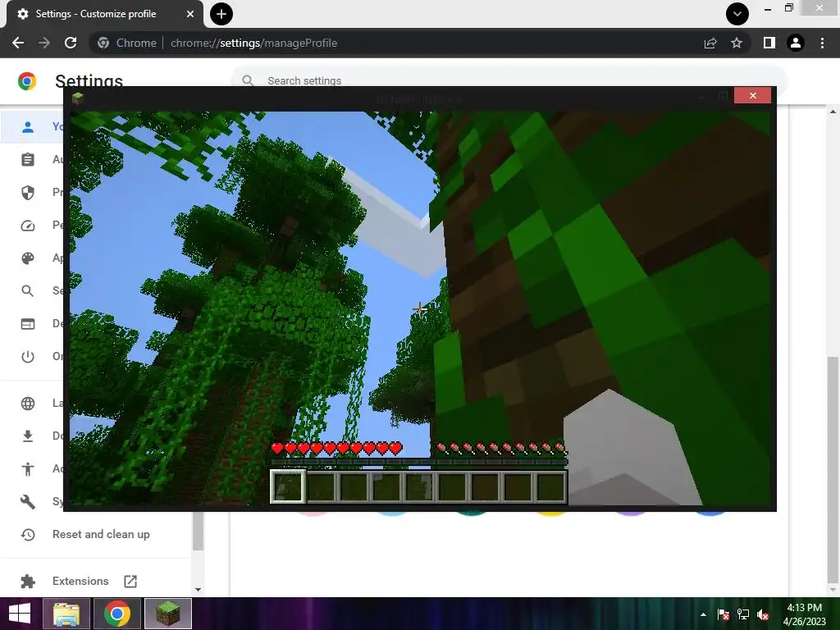Expand the tab search dropdown arrow

[x=737, y=14]
